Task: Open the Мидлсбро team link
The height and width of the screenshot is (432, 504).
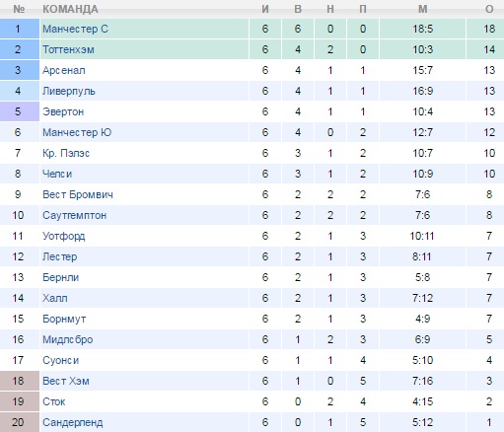Action: 68,339
